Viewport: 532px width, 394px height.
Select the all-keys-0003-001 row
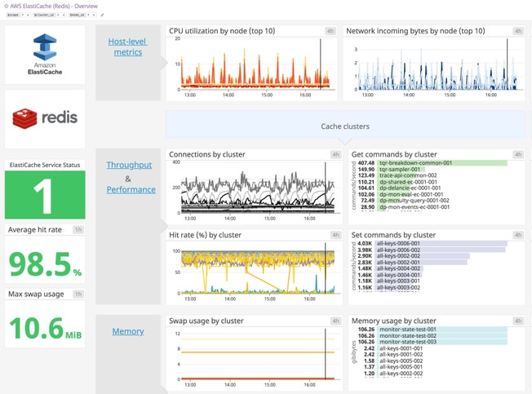pyautogui.click(x=432, y=281)
